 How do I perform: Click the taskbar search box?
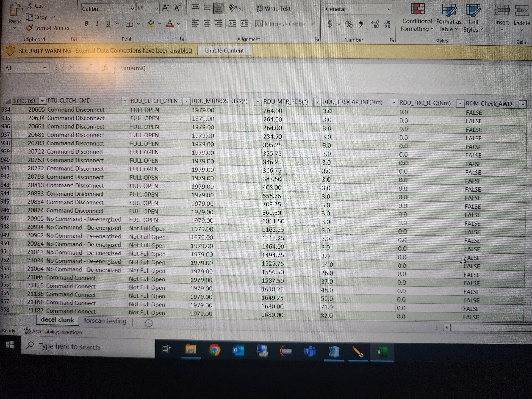coord(88,347)
